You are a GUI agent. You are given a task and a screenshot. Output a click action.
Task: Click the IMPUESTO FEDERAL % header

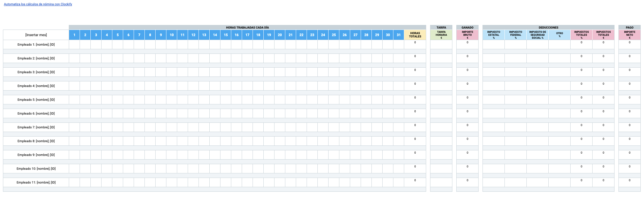pos(516,35)
